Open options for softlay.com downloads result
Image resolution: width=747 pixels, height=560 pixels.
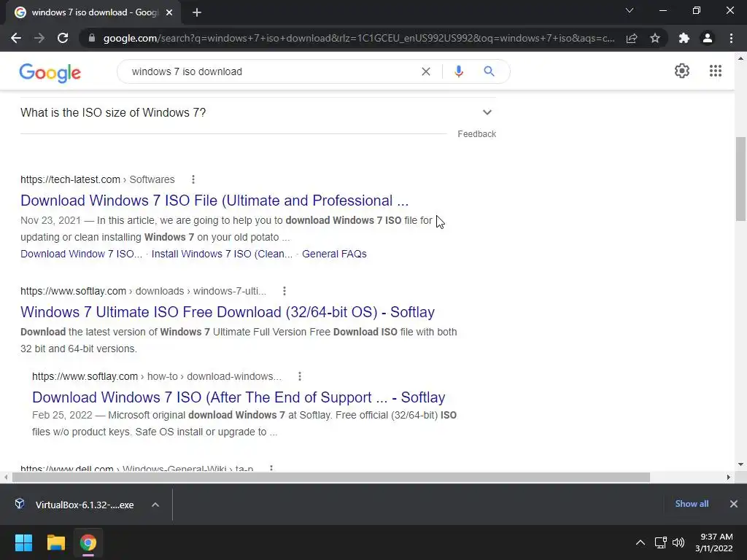click(x=285, y=291)
